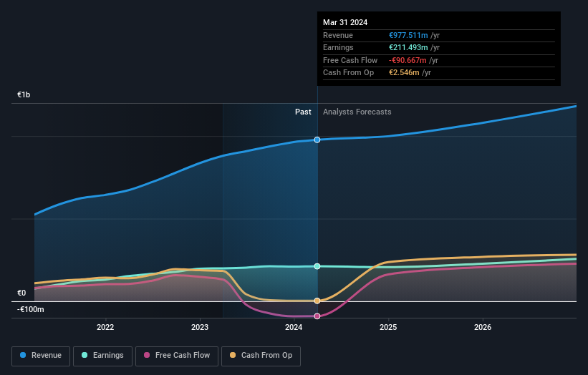The image size is (588, 375).
Task: Click the 2024 x-axis label
Action: point(294,327)
